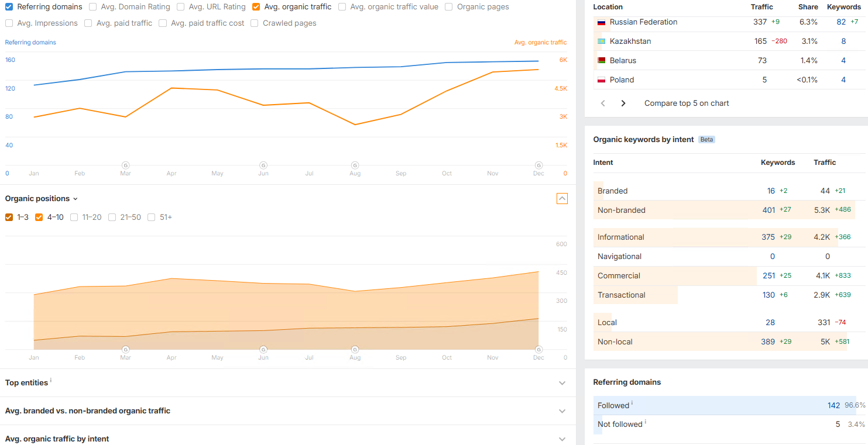Click the Russian Federation flag icon
868x445 pixels.
[x=601, y=22]
